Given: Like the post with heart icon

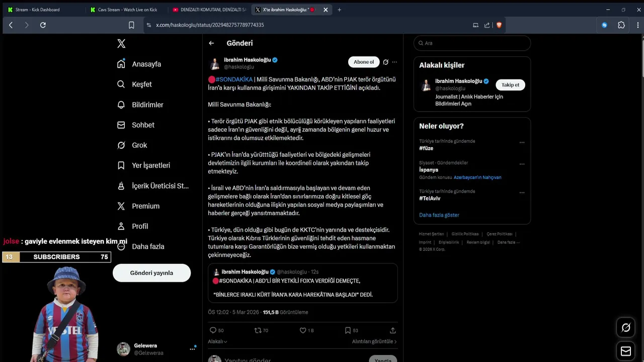Looking at the screenshot, I should pos(306,330).
